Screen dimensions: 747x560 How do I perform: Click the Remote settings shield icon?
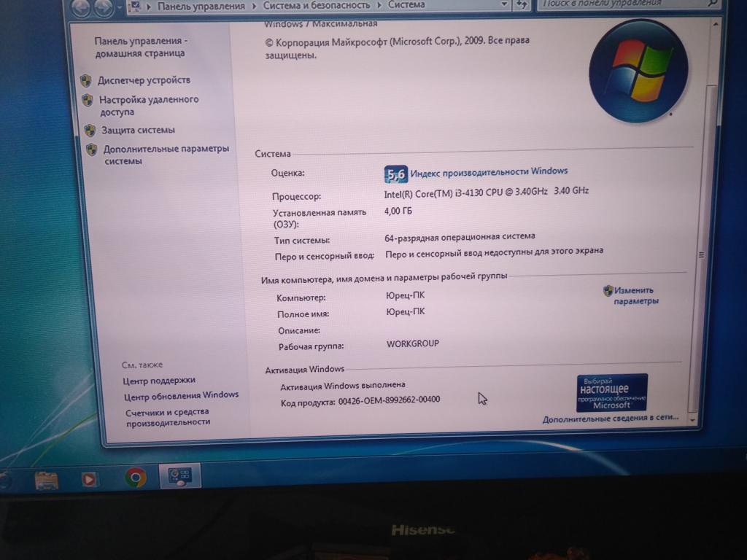(x=88, y=100)
